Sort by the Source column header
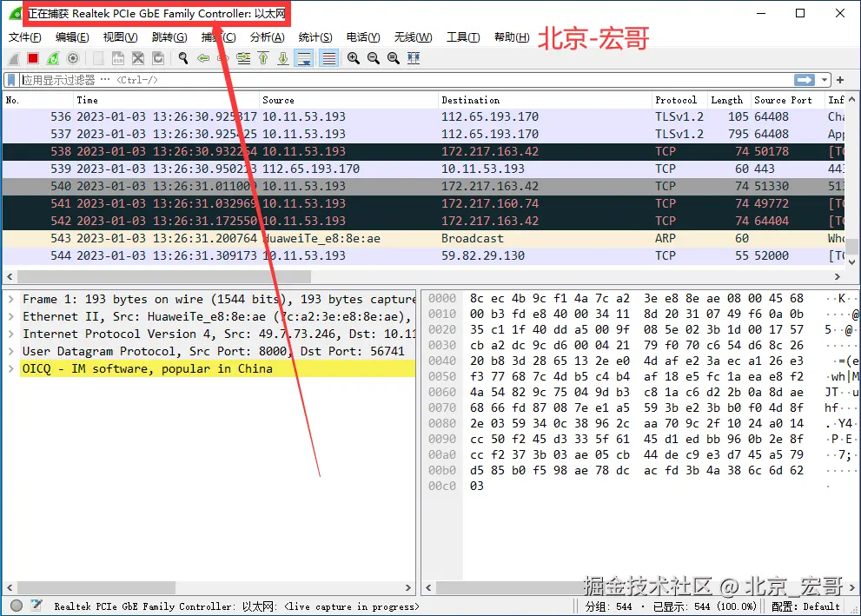 click(x=348, y=100)
